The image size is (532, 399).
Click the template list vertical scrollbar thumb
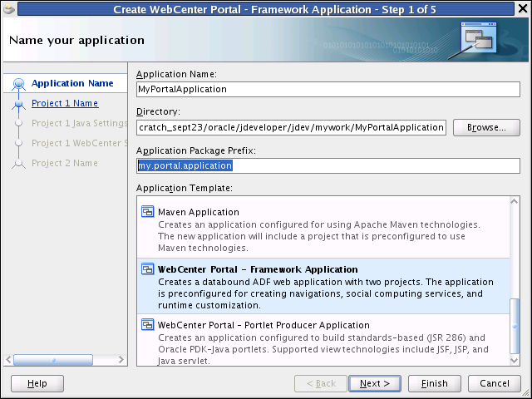pyautogui.click(x=515, y=326)
